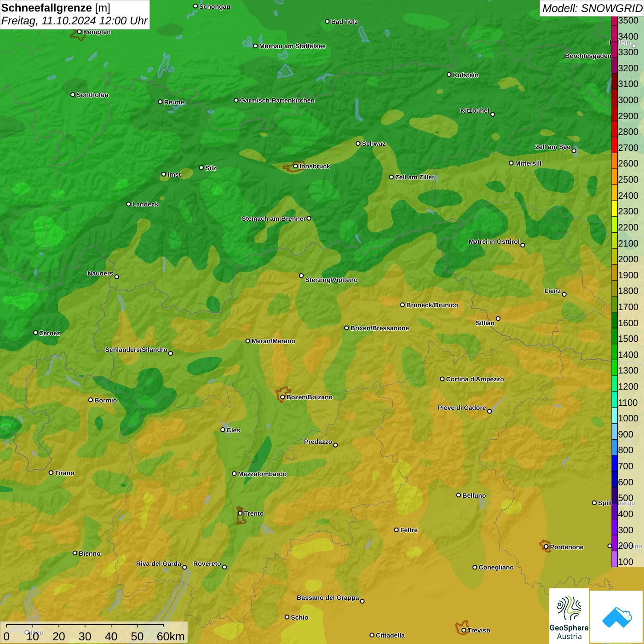This screenshot has height=644, width=644.
Task: Click the 60km scale bar label
Action: click(x=171, y=636)
